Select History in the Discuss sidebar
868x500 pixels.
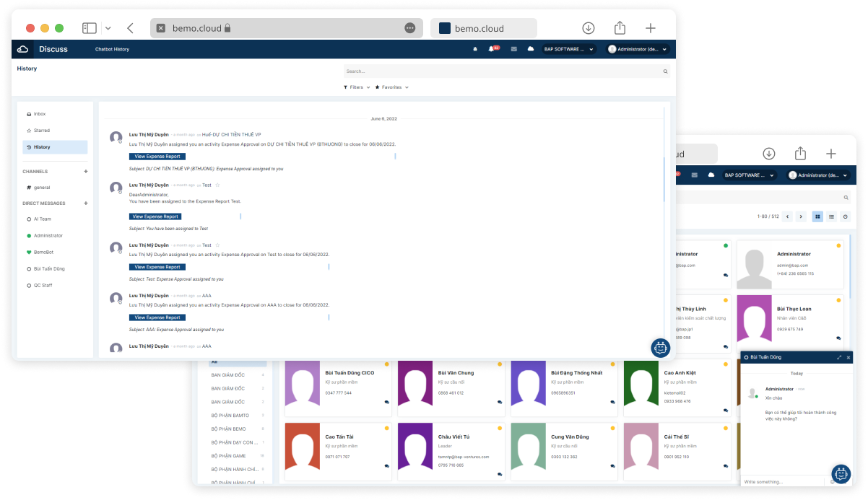point(55,147)
